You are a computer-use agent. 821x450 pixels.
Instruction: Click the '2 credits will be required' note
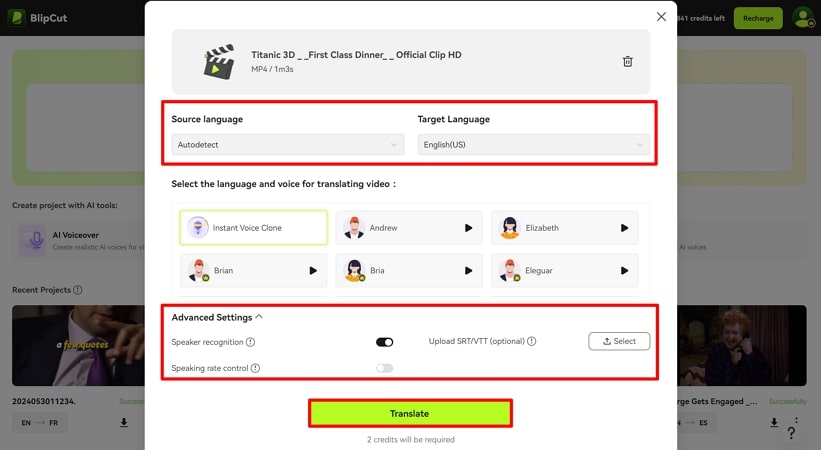[410, 440]
